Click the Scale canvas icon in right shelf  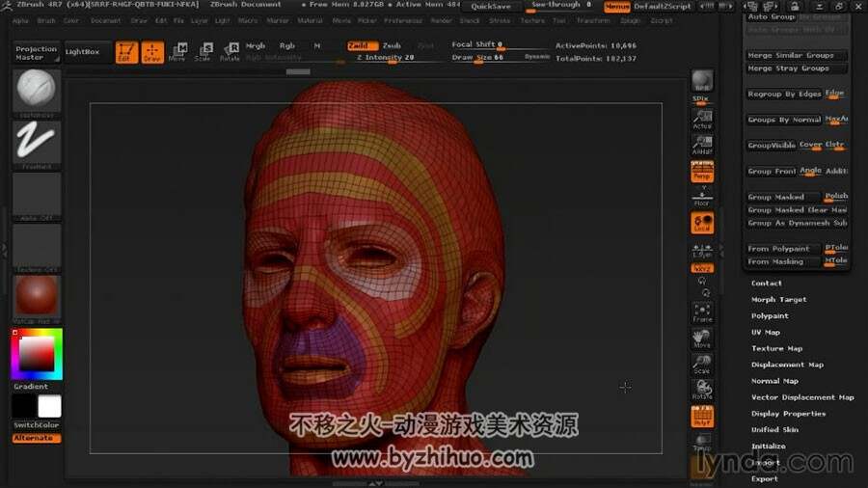tap(702, 364)
